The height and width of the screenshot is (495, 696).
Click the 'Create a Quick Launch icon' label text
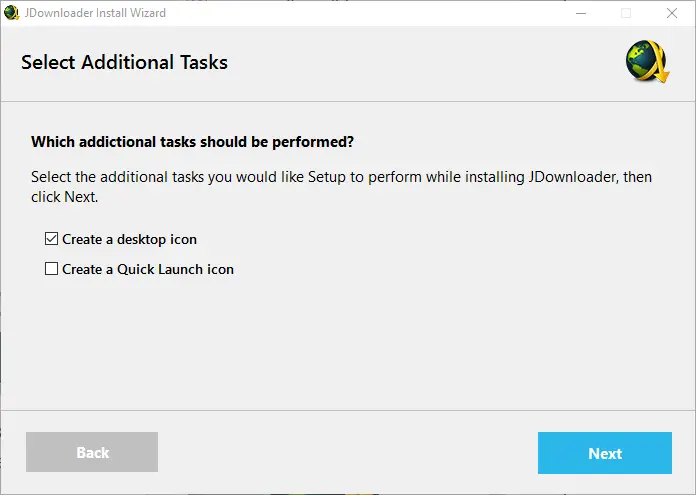tap(147, 269)
